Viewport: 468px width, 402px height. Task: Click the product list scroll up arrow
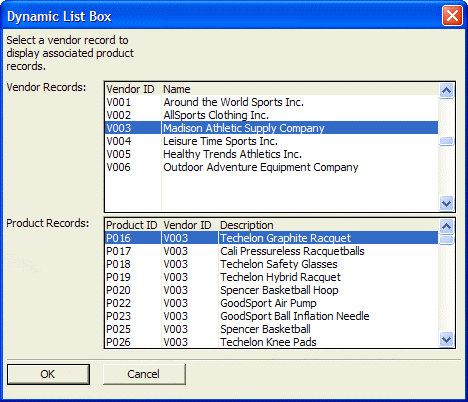click(x=446, y=227)
